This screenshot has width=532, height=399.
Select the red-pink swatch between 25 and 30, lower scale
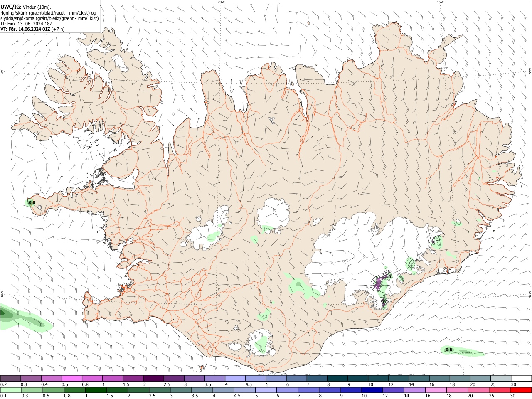[x=499, y=390]
